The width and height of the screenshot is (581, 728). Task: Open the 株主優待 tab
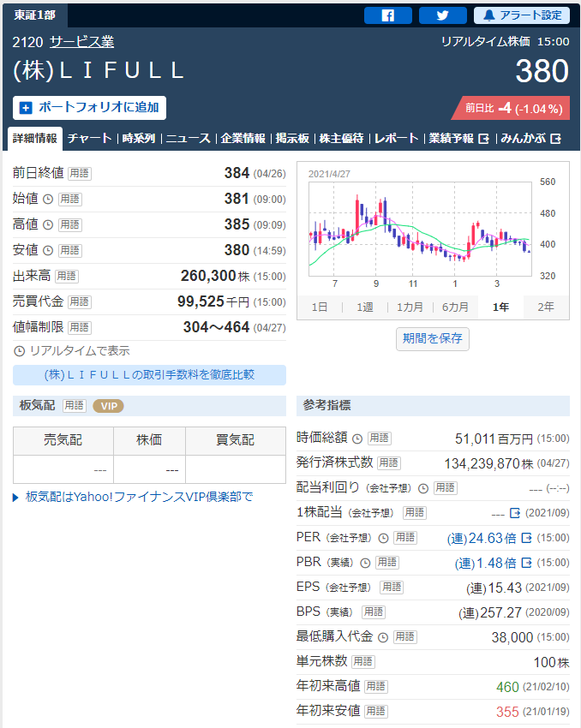click(341, 139)
